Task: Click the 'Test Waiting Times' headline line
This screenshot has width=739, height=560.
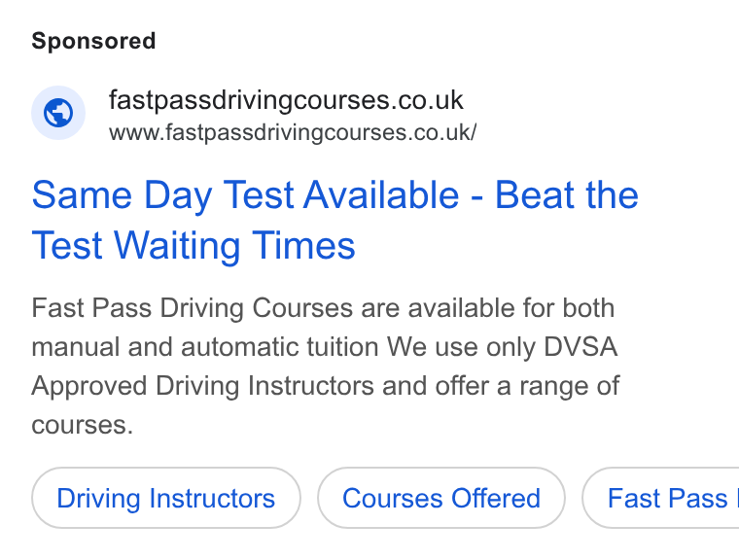Action: (x=194, y=246)
